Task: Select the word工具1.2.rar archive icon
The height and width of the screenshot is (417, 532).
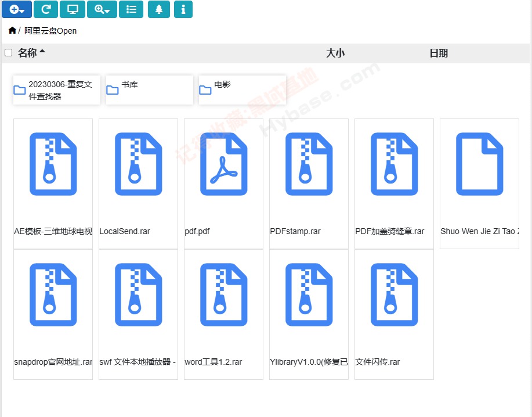Action: coord(223,295)
